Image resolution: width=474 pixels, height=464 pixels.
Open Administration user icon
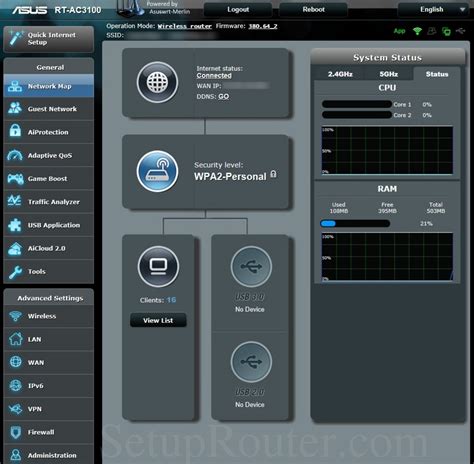pyautogui.click(x=15, y=455)
